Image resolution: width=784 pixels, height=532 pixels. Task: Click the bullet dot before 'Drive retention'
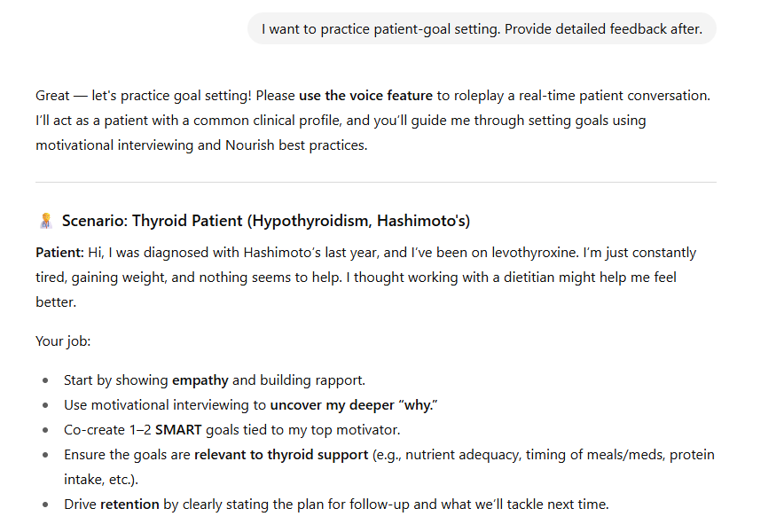(x=45, y=505)
